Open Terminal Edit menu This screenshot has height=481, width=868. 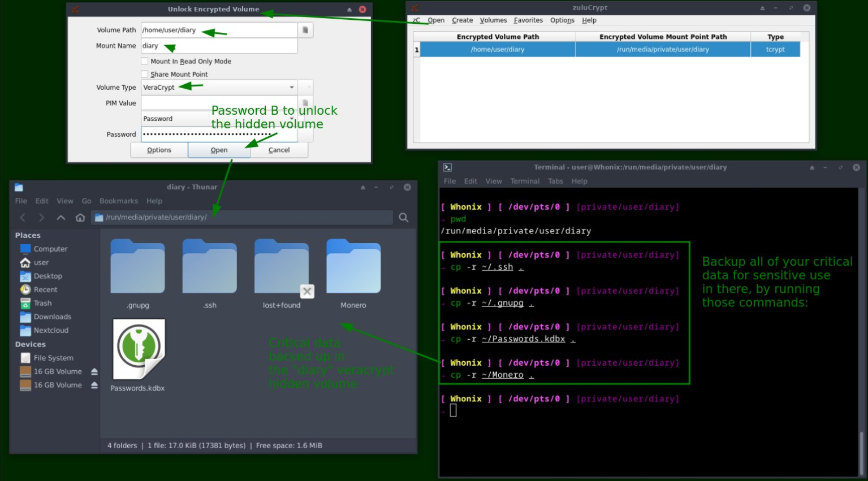tap(470, 181)
